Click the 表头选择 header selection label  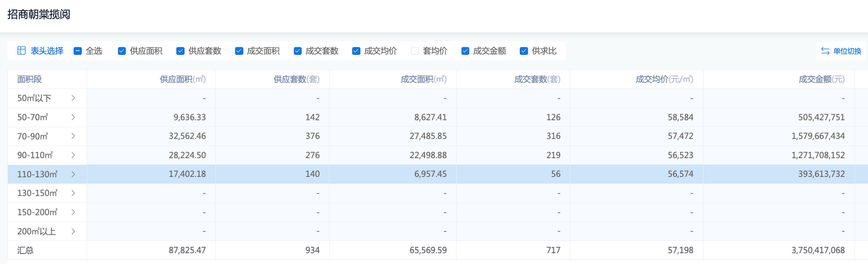pos(47,51)
